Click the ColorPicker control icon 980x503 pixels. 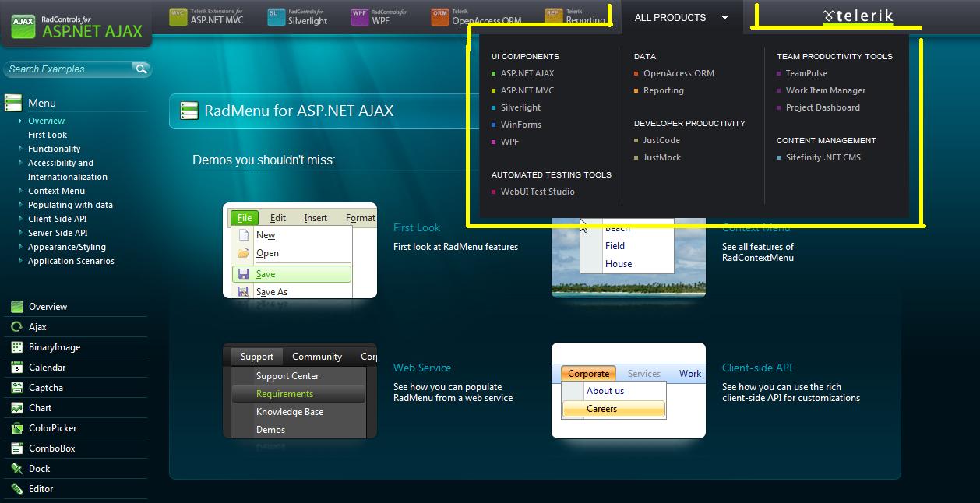pos(16,428)
